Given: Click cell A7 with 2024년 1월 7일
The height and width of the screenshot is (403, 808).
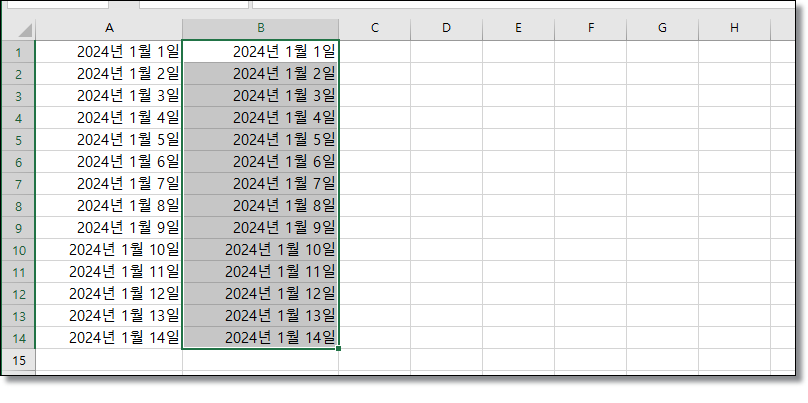Looking at the screenshot, I should [x=109, y=184].
